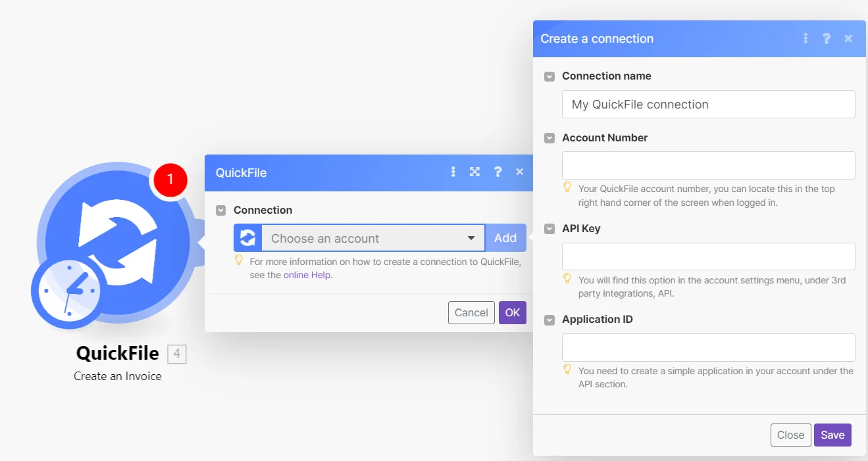Open the Choose an account dropdown
This screenshot has width=868, height=461.
click(373, 238)
